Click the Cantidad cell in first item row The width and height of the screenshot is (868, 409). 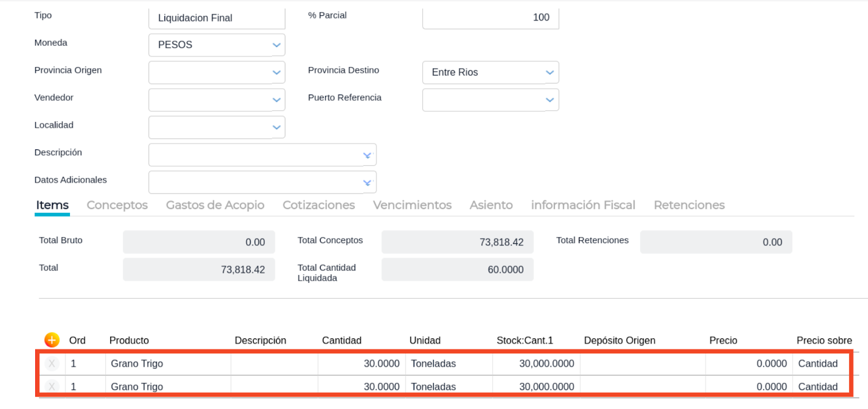[361, 363]
